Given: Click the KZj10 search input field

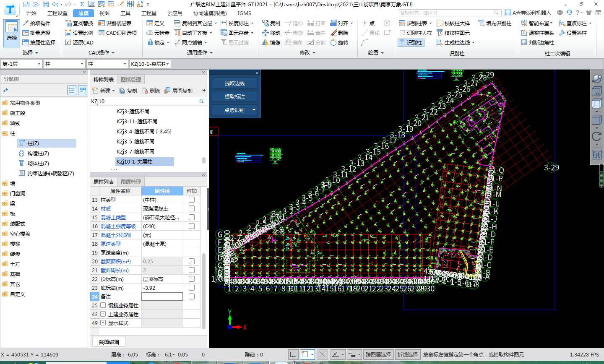Looking at the screenshot, I should coord(145,101).
